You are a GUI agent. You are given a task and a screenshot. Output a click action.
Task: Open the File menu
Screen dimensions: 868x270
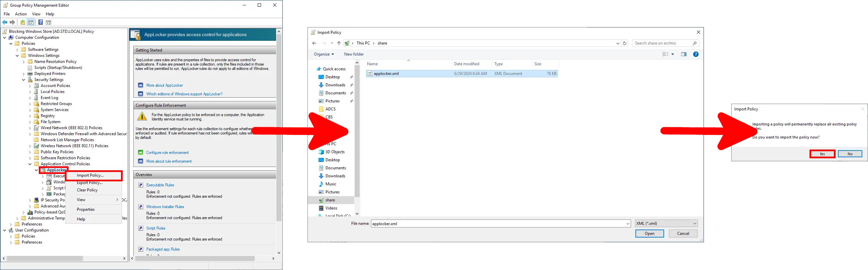tap(7, 14)
